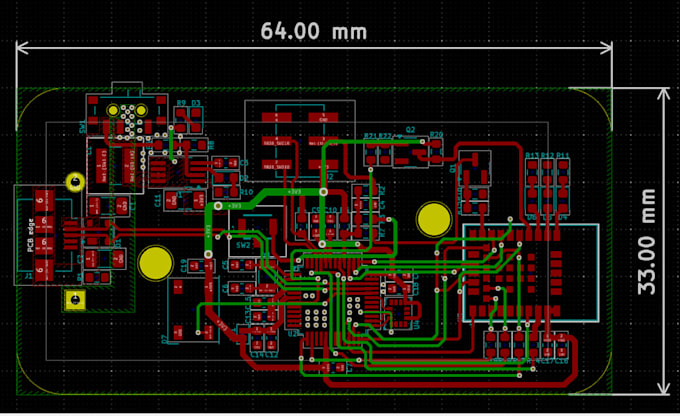Click the C18 capacitor label
Viewport: 680px width, 416px height.
pyautogui.click(x=415, y=288)
